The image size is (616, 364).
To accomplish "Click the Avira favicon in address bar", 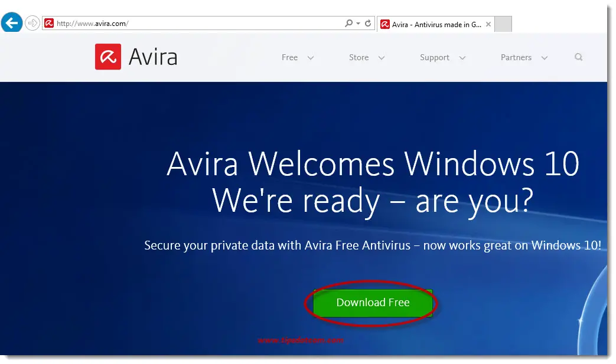I will 48,23.
